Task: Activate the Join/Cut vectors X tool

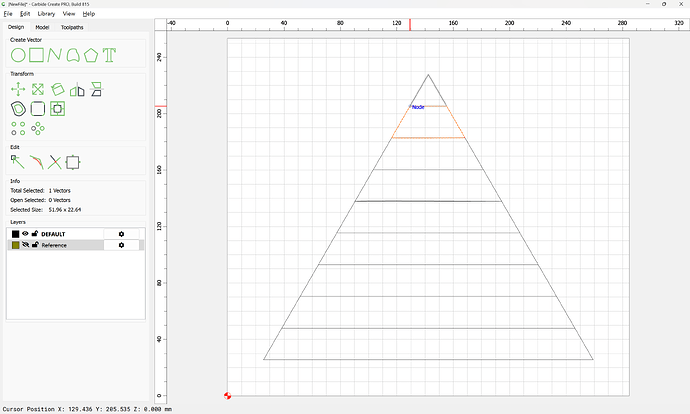Action: coord(55,162)
